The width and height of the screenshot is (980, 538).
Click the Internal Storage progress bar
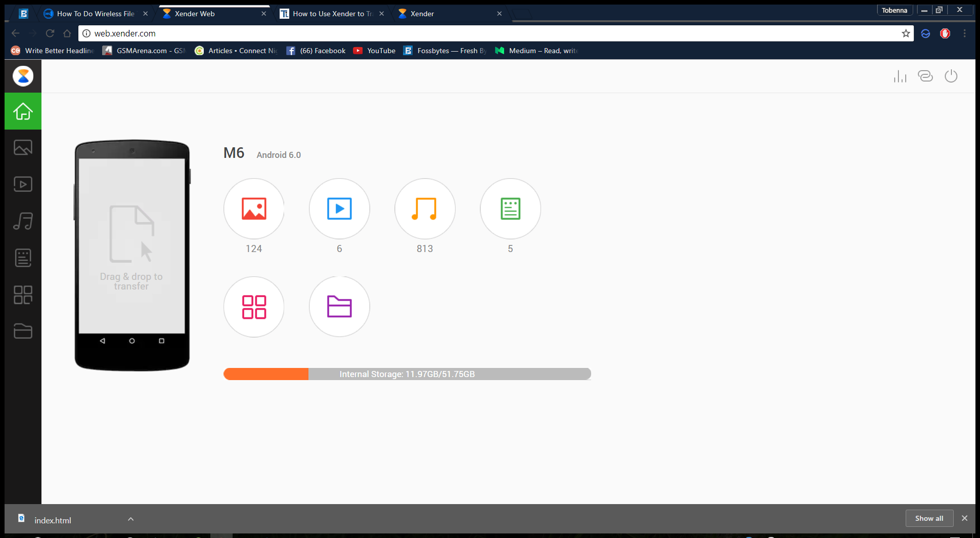click(x=407, y=374)
